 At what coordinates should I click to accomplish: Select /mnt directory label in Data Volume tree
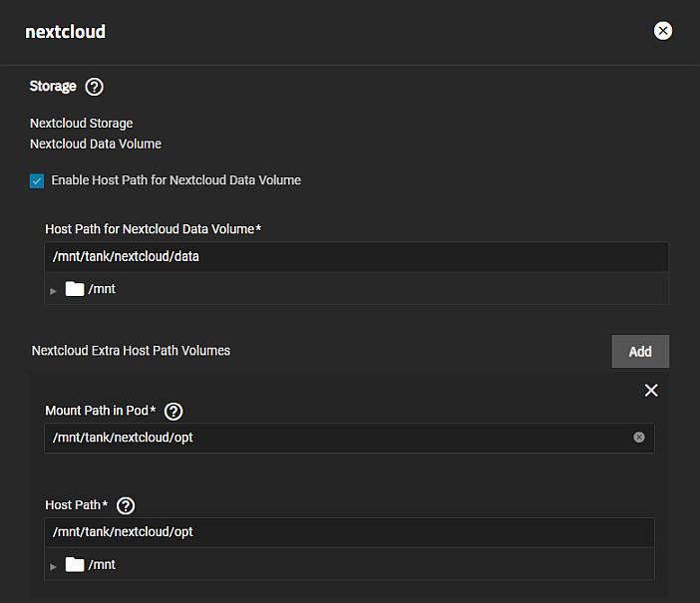click(x=102, y=290)
